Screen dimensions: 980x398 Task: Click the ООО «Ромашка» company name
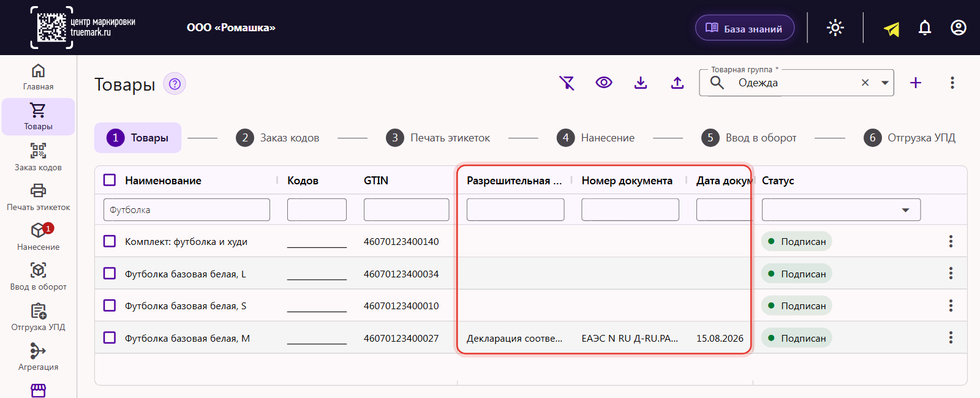click(231, 28)
